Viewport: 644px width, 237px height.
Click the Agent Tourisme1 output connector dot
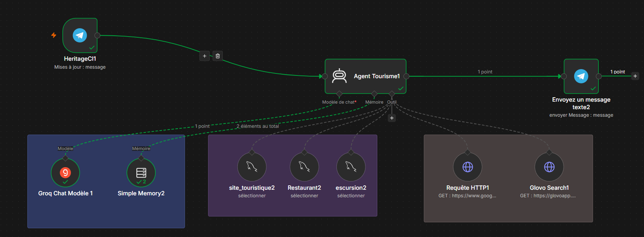click(406, 76)
